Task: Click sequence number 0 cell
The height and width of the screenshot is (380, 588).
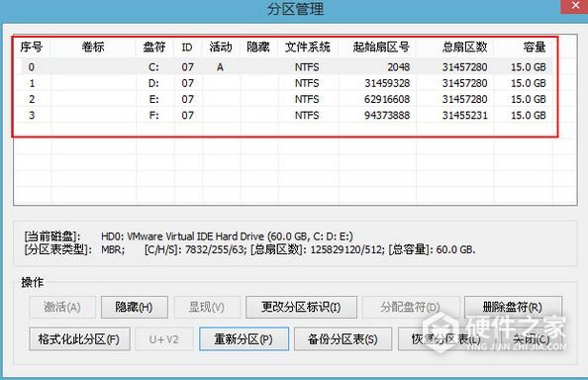Action: click(32, 67)
